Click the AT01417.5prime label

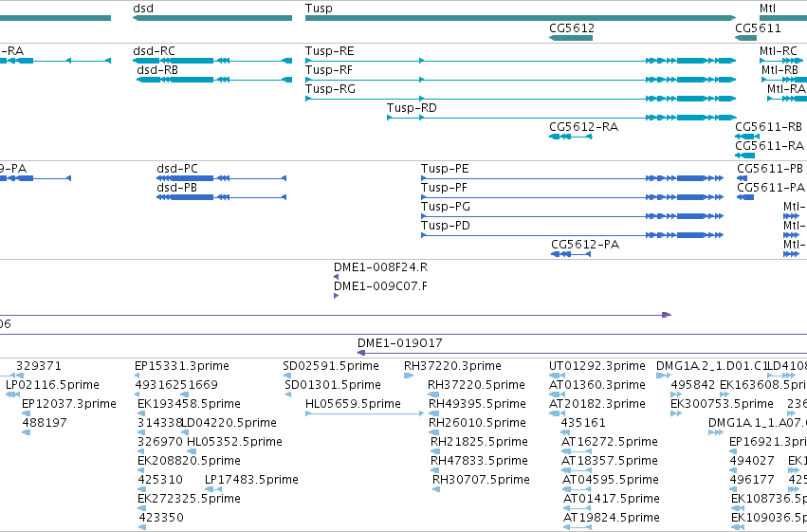[612, 500]
